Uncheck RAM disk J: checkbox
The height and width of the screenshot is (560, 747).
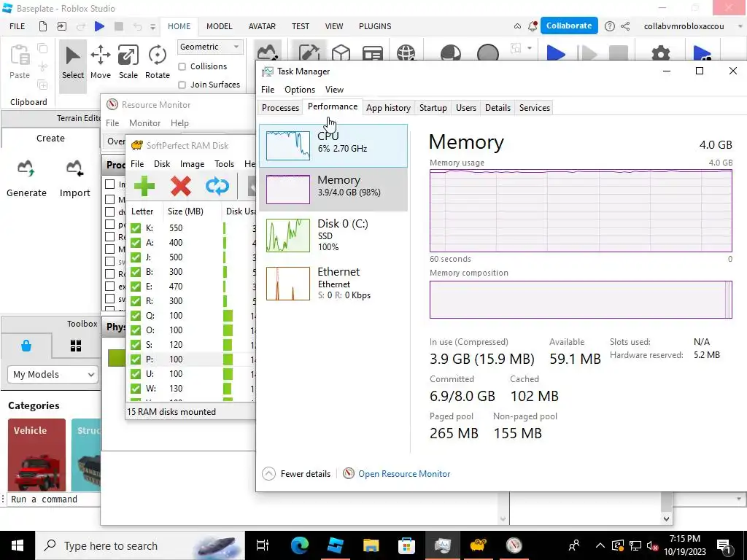tap(136, 257)
